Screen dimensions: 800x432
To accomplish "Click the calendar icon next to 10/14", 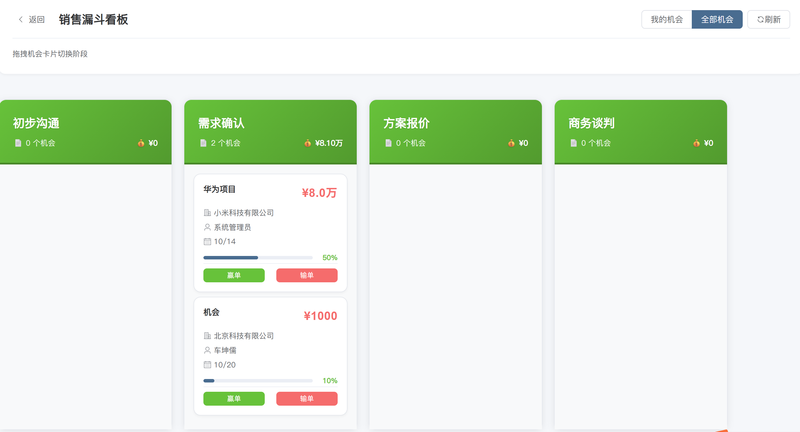I will (x=207, y=241).
